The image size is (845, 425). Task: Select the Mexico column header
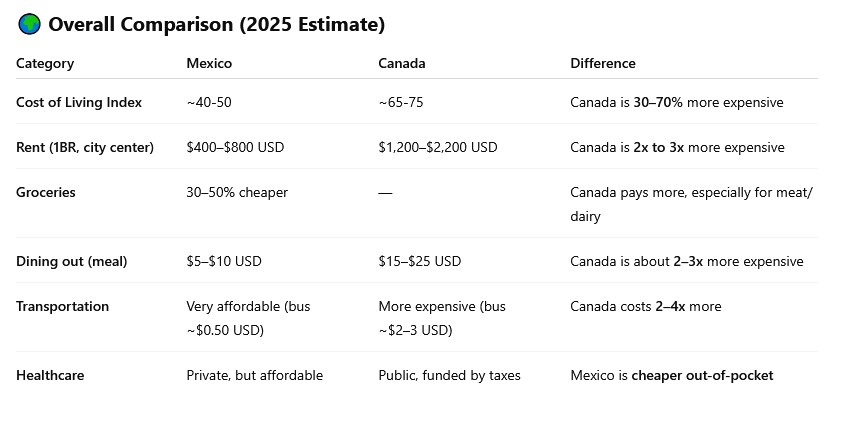tap(209, 63)
